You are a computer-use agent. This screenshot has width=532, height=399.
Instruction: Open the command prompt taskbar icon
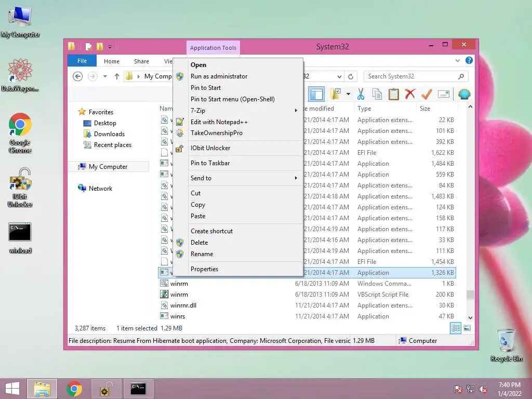138,389
